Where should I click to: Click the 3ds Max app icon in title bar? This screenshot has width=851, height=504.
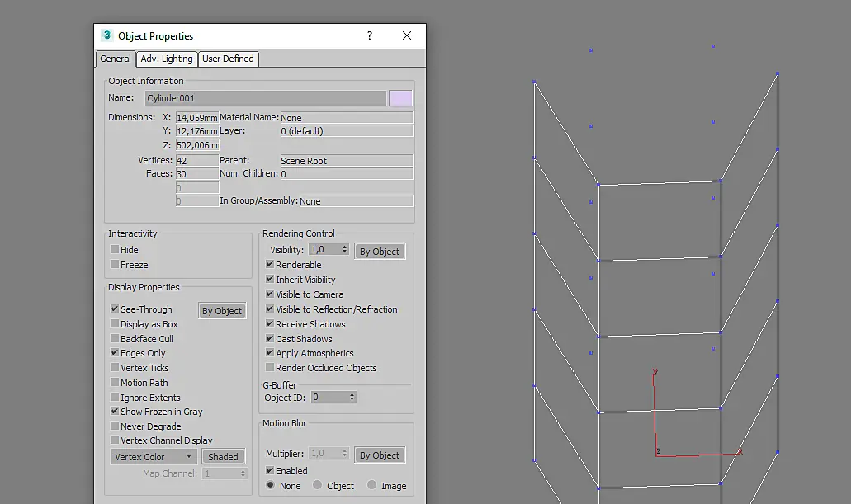tap(106, 35)
